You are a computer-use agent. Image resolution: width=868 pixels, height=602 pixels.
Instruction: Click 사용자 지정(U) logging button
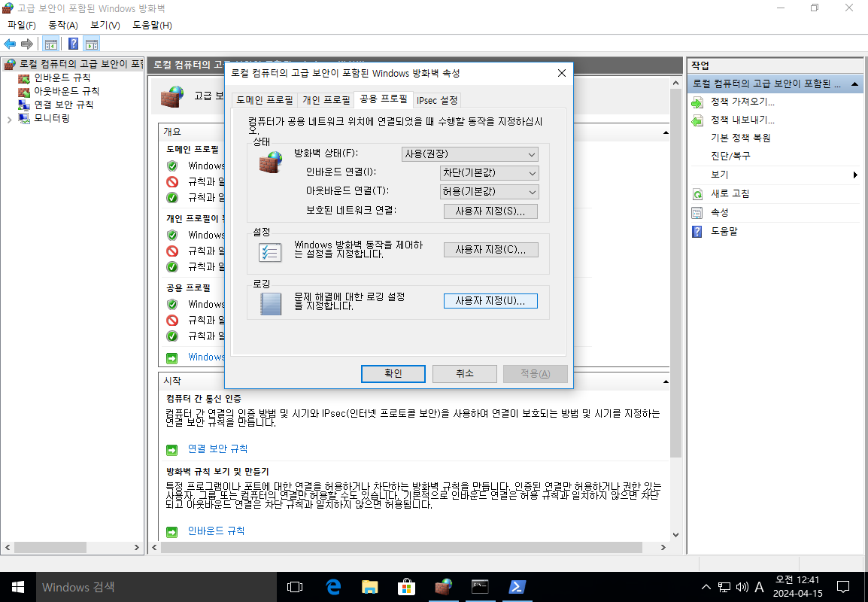(490, 301)
